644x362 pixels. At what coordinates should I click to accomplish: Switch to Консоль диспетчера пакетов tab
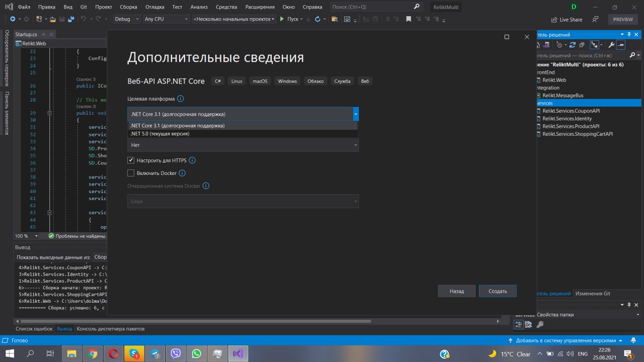[x=111, y=329]
